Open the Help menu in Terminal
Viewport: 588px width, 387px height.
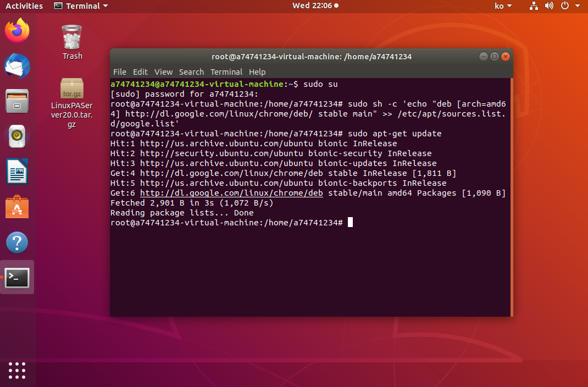[257, 72]
